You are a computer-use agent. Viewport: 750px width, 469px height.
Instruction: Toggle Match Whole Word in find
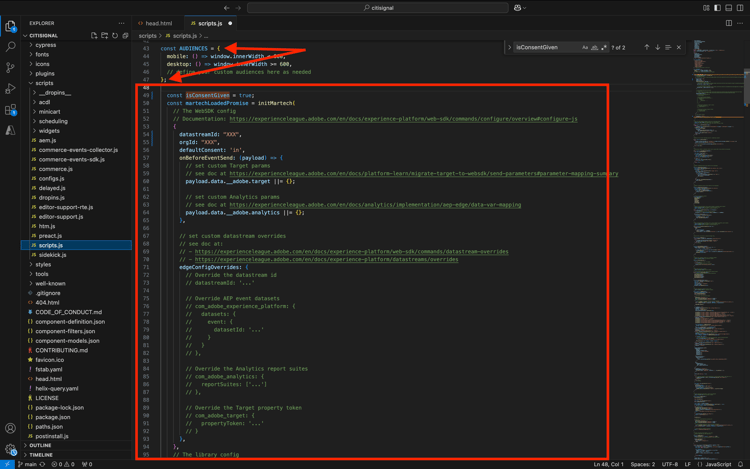595,47
